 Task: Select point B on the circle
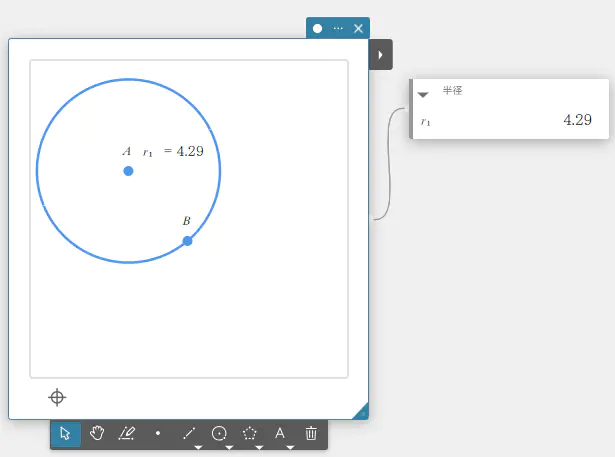[187, 241]
